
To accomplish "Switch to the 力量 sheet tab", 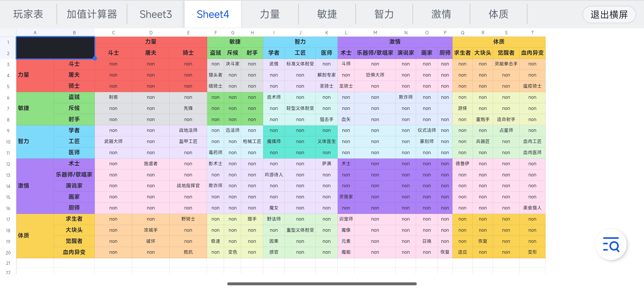I will point(270,14).
